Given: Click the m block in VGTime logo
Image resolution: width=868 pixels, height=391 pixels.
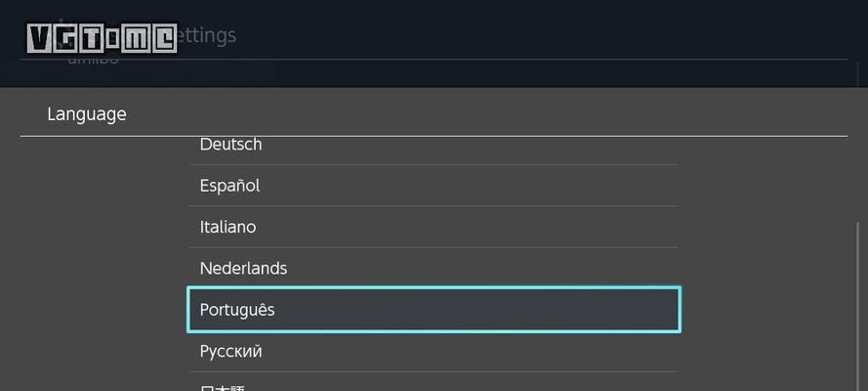Looking at the screenshot, I should pyautogui.click(x=136, y=39).
